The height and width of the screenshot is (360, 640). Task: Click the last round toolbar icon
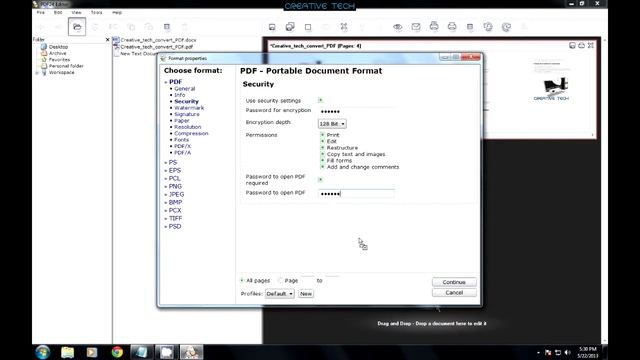506,27
